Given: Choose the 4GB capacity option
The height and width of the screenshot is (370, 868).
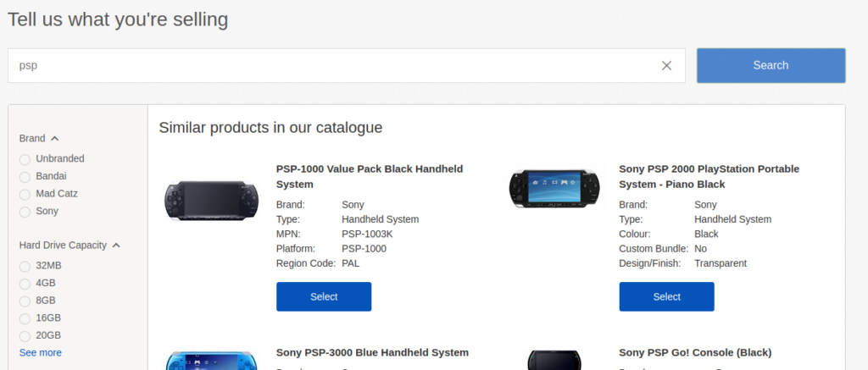Looking at the screenshot, I should pyautogui.click(x=25, y=284).
